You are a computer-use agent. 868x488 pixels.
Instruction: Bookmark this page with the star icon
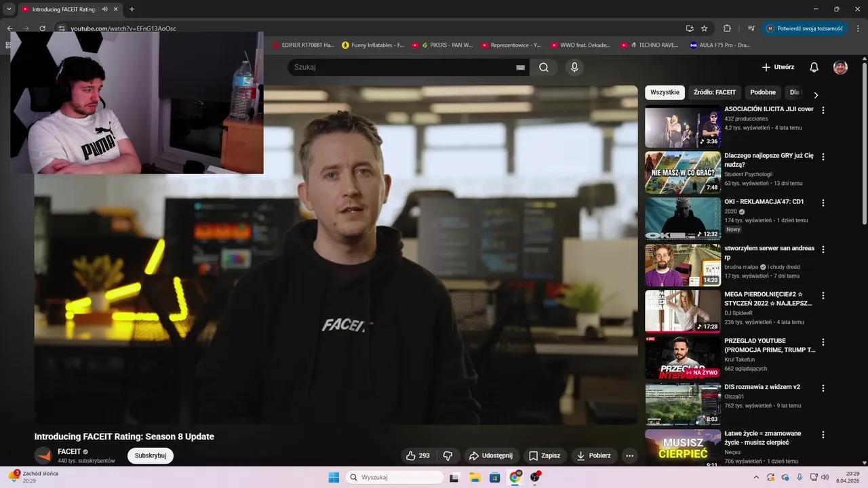pyautogui.click(x=705, y=28)
